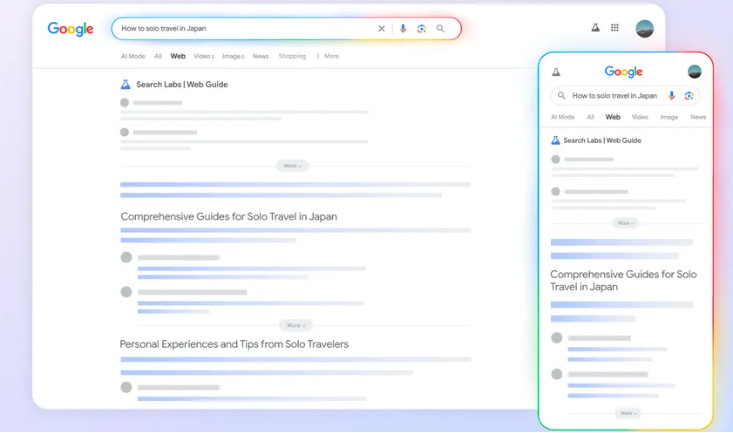Click 'Personal Experiences and Tips from Solo Travelers' heading

[x=234, y=344]
